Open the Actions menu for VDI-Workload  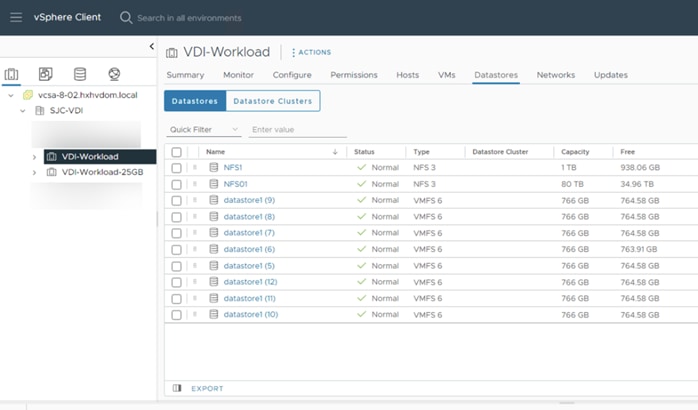311,52
